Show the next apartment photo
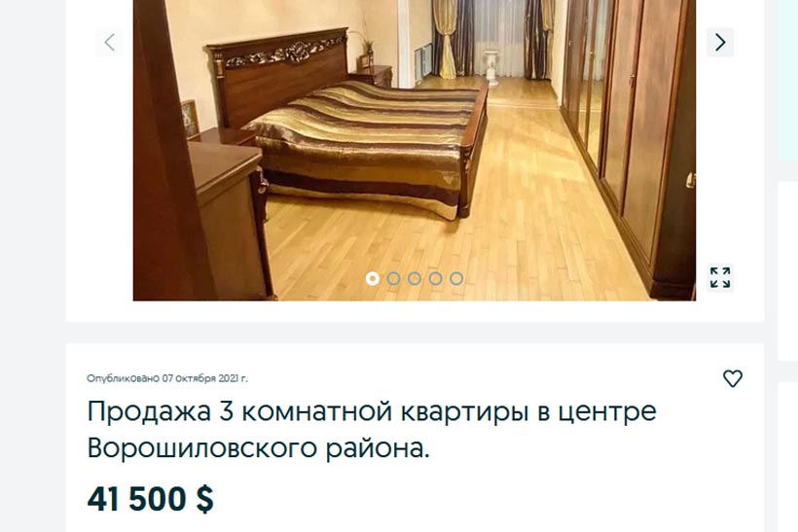This screenshot has width=798, height=532. click(x=719, y=42)
